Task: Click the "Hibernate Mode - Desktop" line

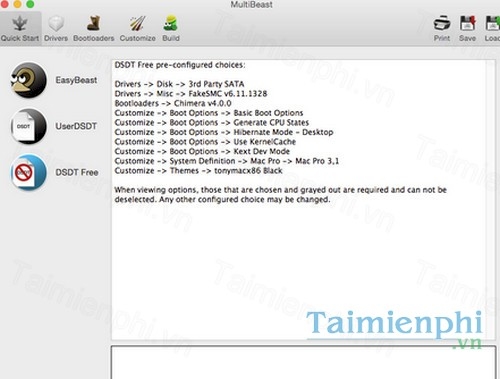Action: 224,132
